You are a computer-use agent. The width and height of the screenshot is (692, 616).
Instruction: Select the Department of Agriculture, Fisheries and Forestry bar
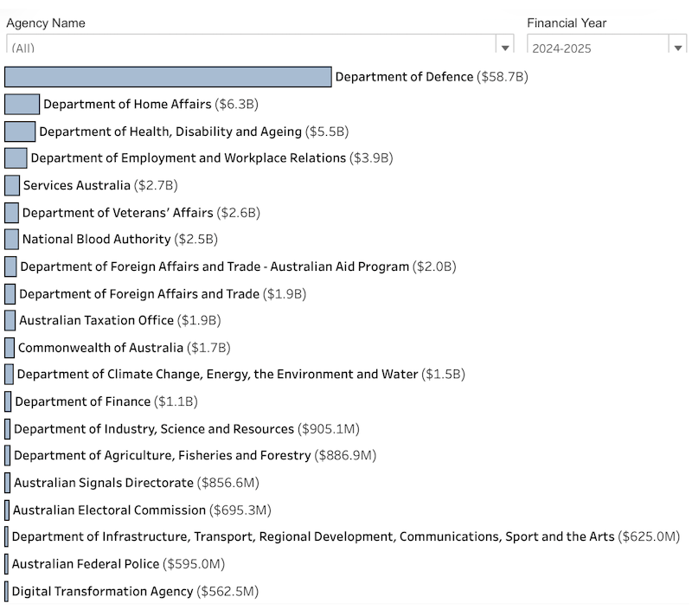tap(9, 455)
